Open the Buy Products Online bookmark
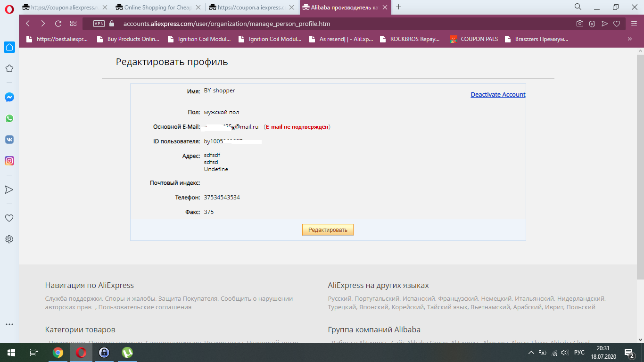Viewport: 644px width, 362px height. pos(128,39)
